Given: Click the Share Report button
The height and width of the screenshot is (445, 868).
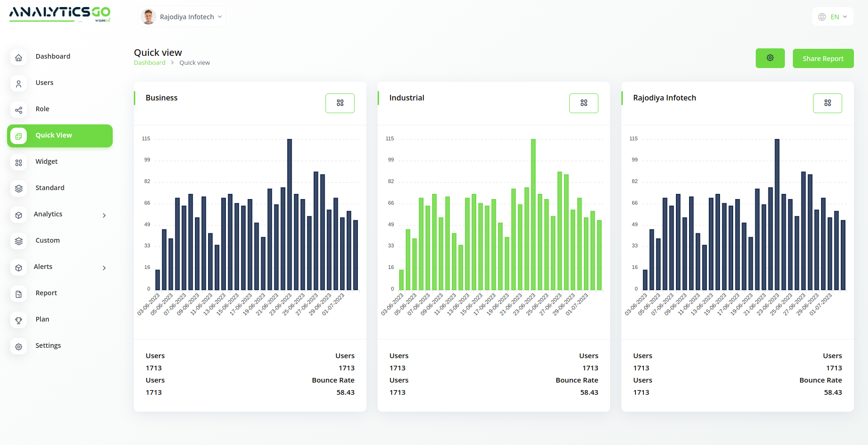Looking at the screenshot, I should 823,59.
